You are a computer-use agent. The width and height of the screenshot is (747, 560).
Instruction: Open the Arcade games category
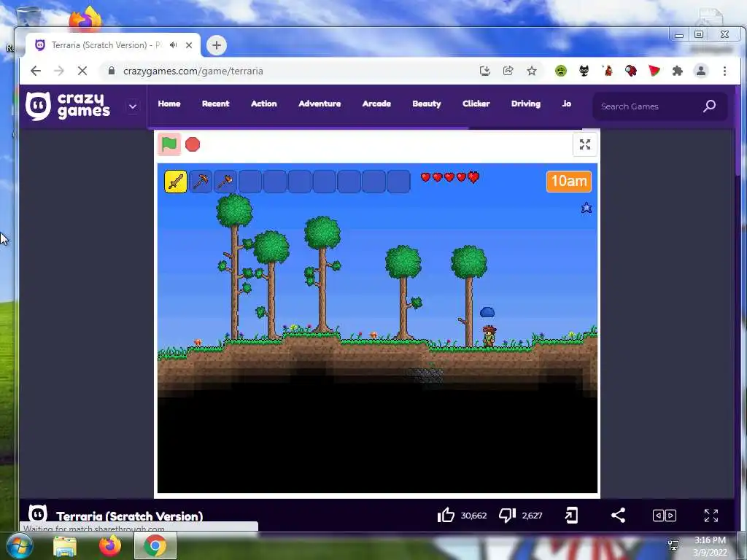coord(376,104)
